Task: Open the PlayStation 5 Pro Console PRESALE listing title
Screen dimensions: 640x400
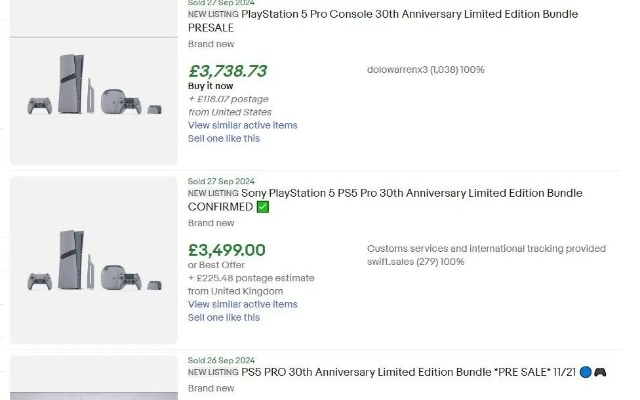Action: pyautogui.click(x=409, y=15)
